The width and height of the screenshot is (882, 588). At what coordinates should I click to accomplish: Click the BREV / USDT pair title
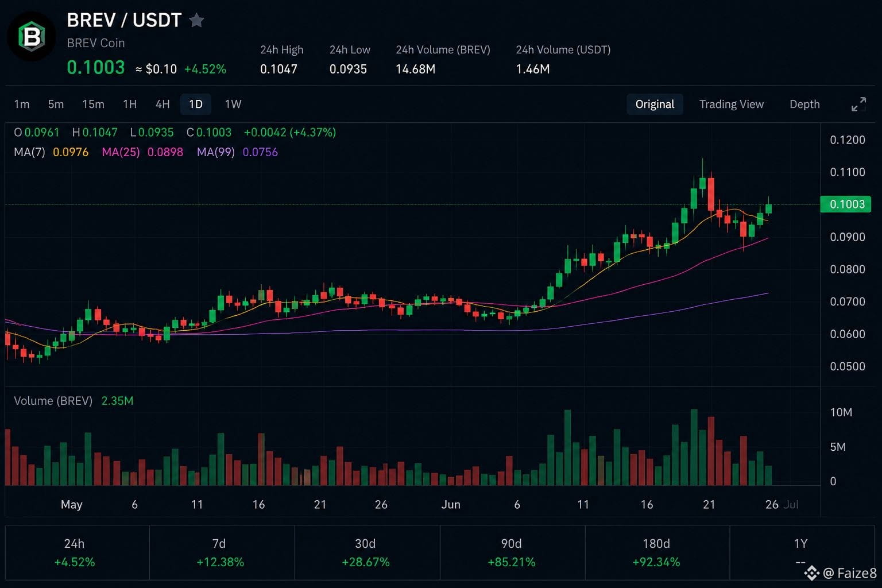pyautogui.click(x=124, y=20)
